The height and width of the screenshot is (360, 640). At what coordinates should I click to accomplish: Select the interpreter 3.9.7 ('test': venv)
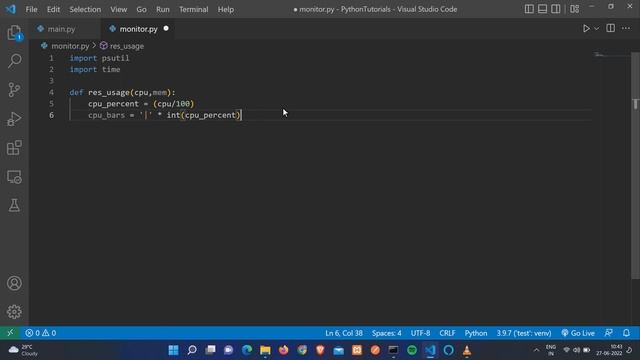tap(524, 333)
